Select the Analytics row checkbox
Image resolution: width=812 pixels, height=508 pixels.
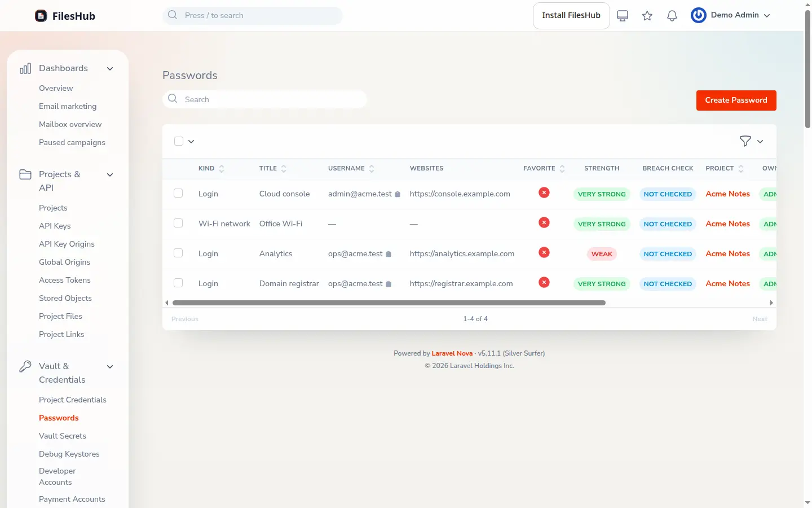tap(178, 253)
